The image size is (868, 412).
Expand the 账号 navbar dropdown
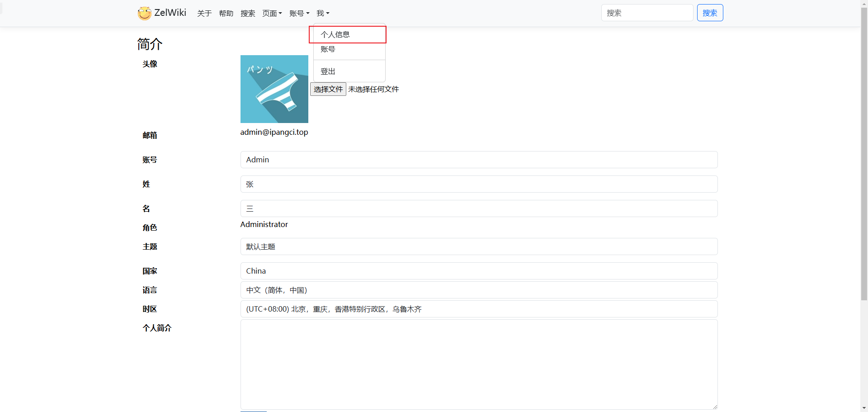click(299, 14)
